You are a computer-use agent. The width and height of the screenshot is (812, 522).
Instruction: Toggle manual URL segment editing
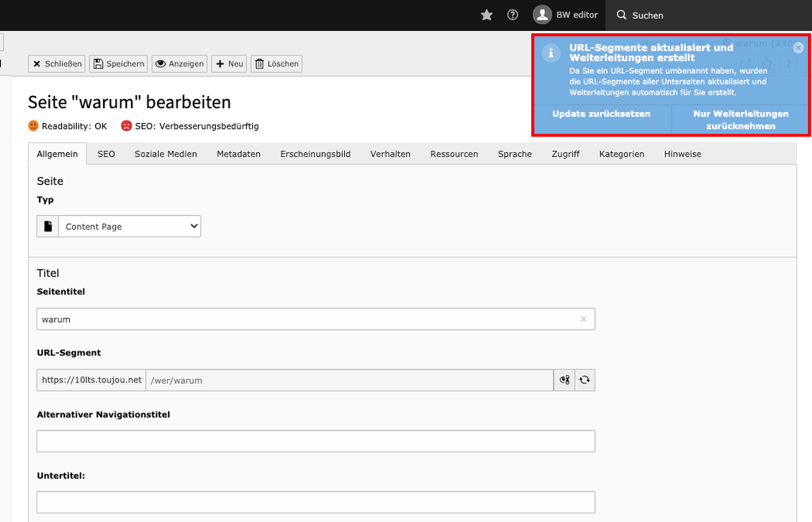pos(565,380)
